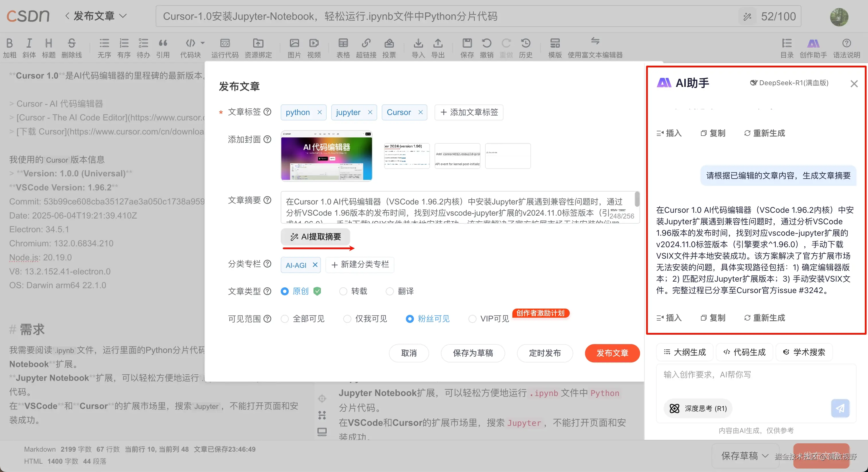This screenshot has width=868, height=472.
Task: Switch to the 代码生成 tab in AI panel
Action: pos(744,352)
